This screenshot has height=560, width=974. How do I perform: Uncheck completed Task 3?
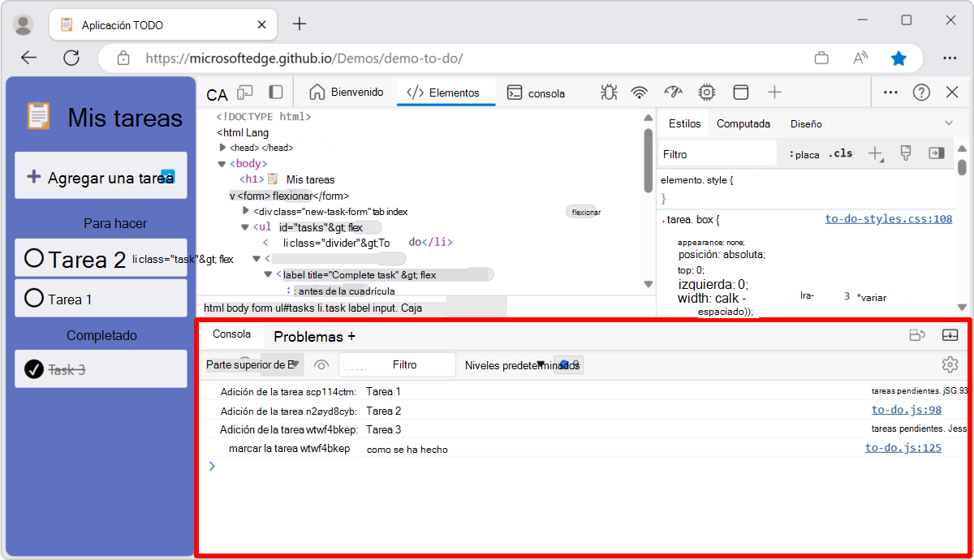tap(34, 369)
